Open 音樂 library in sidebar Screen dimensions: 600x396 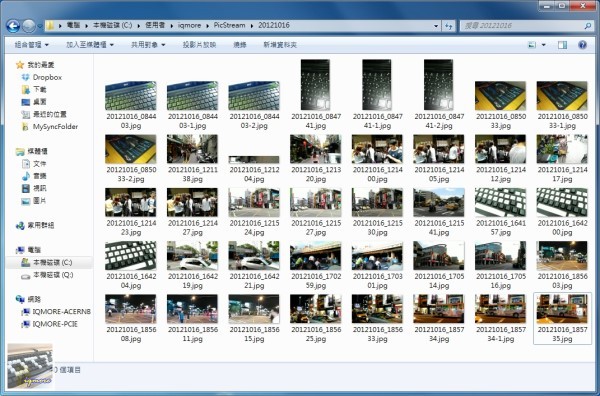(x=34, y=176)
